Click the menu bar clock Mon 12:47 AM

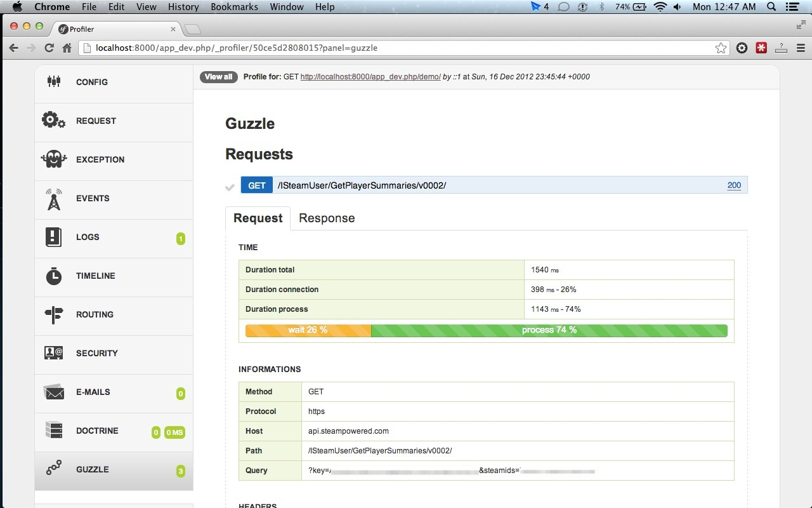724,6
